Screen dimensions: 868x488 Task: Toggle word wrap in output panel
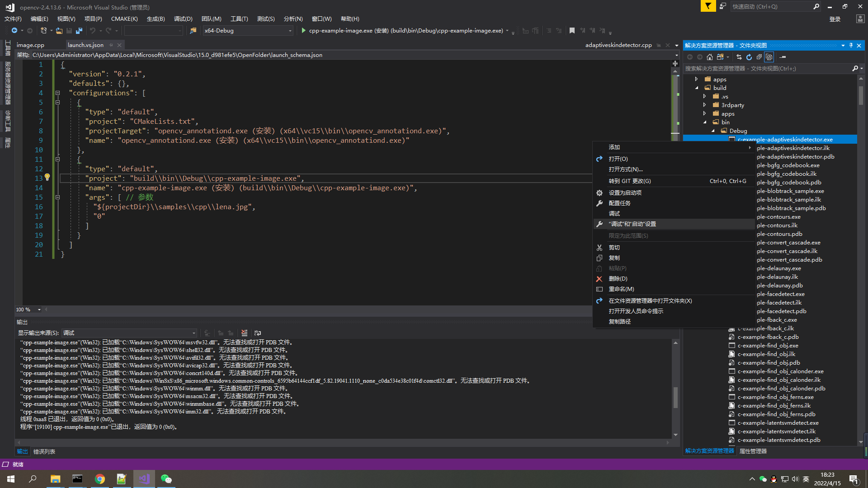[x=258, y=333]
